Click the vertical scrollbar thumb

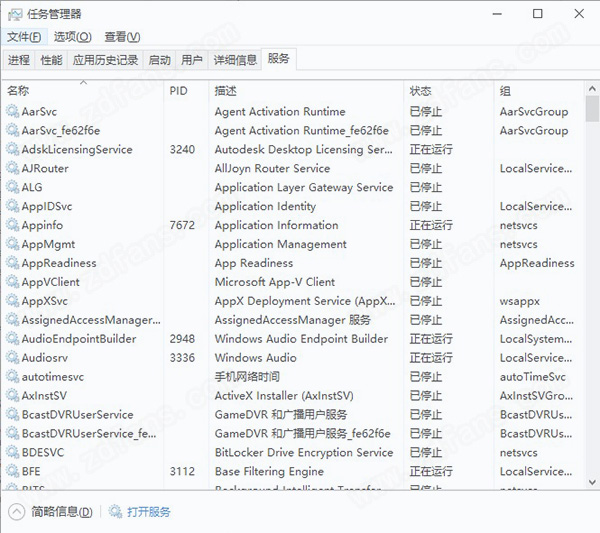[592, 109]
